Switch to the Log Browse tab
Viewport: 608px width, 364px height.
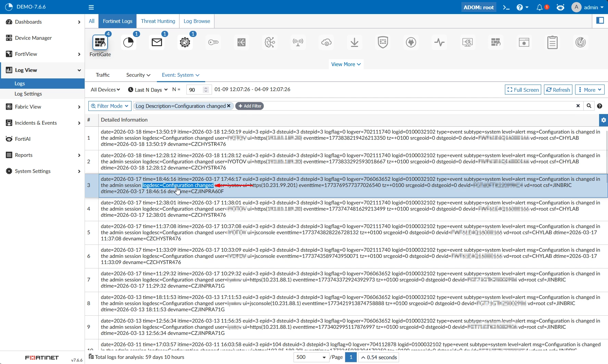pyautogui.click(x=197, y=21)
